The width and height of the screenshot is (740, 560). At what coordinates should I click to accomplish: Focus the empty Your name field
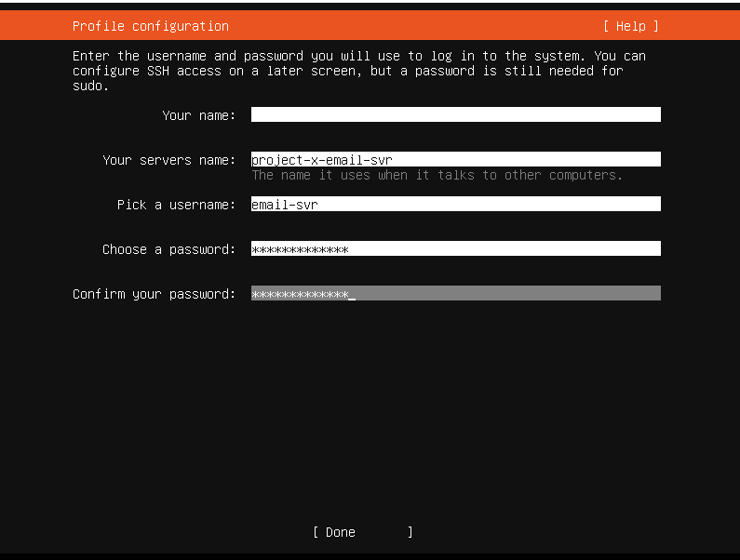coord(455,115)
